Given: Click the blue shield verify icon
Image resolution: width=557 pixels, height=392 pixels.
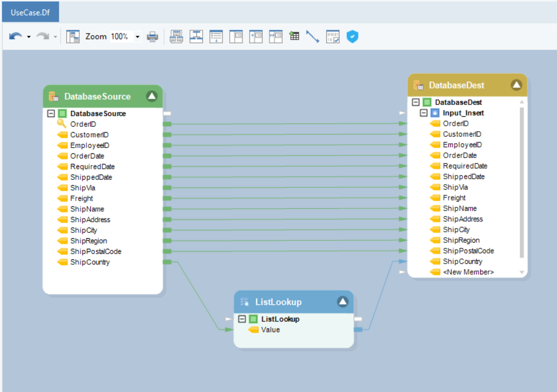Looking at the screenshot, I should coord(352,37).
